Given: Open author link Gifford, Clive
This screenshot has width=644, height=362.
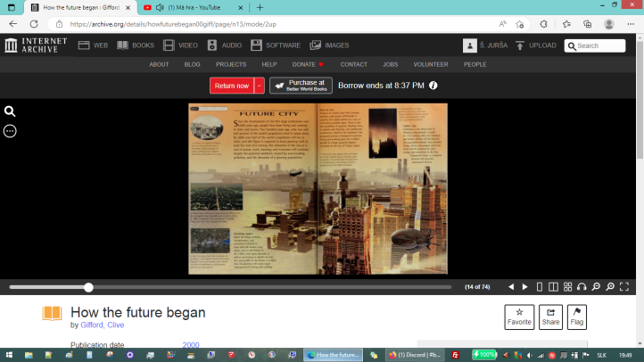Looking at the screenshot, I should tap(103, 325).
